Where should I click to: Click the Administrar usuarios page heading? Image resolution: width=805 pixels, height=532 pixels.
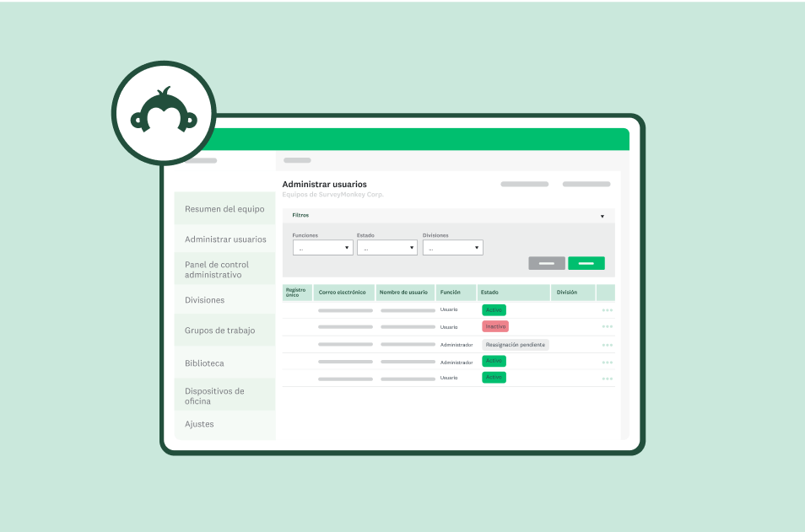pos(325,184)
